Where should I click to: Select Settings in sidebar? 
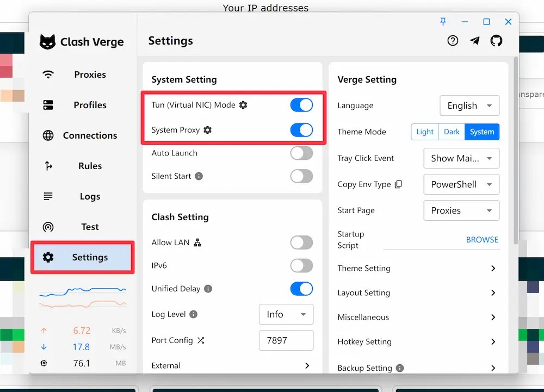pyautogui.click(x=83, y=258)
